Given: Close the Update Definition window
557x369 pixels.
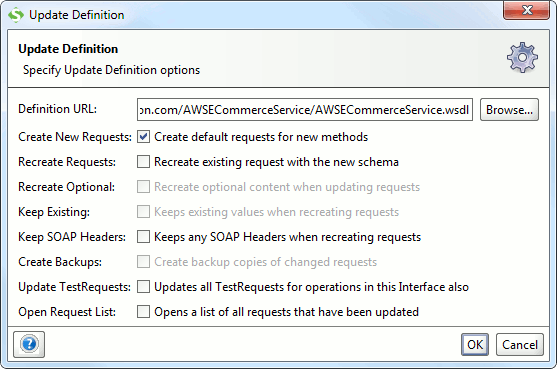Looking at the screenshot, I should tap(526, 10).
